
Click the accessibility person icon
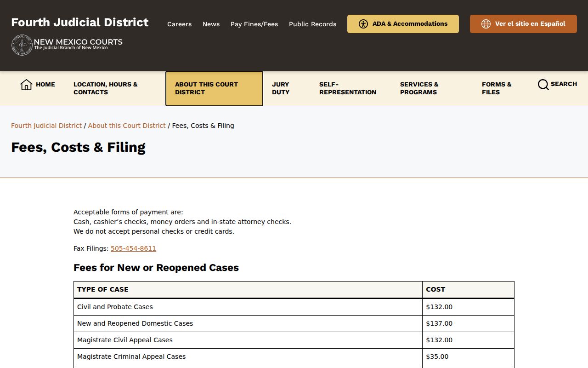pyautogui.click(x=363, y=24)
